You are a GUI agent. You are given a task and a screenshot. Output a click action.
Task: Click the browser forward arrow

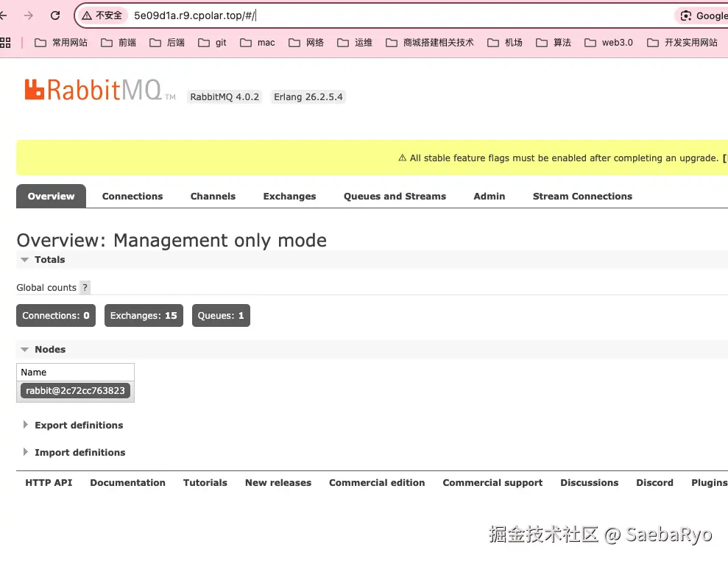tap(29, 15)
